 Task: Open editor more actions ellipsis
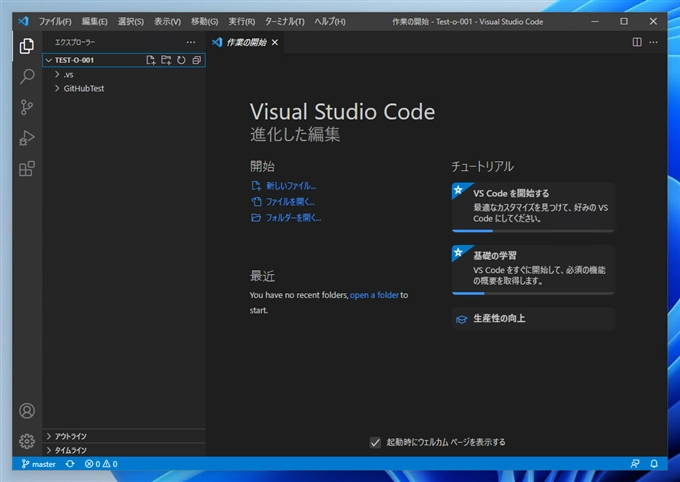coord(654,42)
